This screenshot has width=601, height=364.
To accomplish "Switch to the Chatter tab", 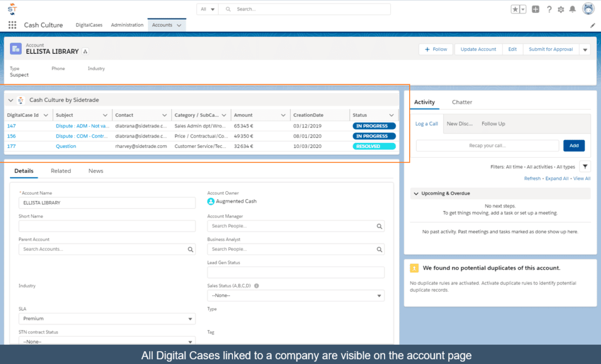I will tap(462, 102).
